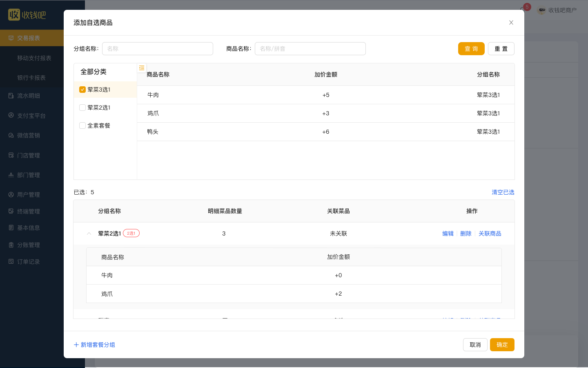Click the 鸡爪 row with +2
This screenshot has width=588, height=368.
click(x=294, y=294)
